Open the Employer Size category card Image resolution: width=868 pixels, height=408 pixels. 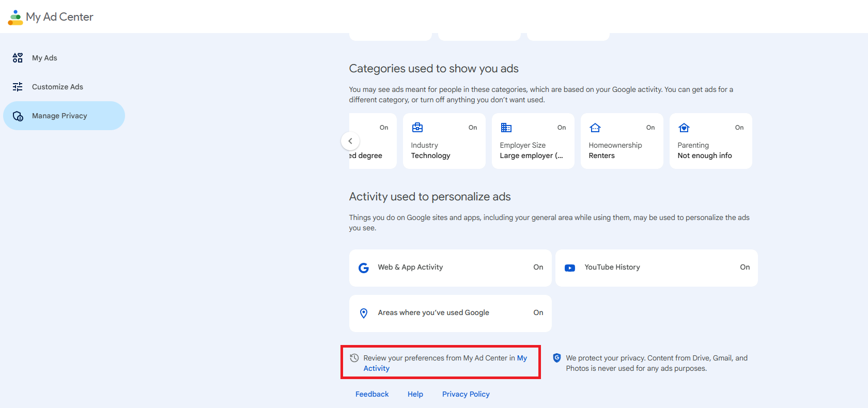coord(533,141)
